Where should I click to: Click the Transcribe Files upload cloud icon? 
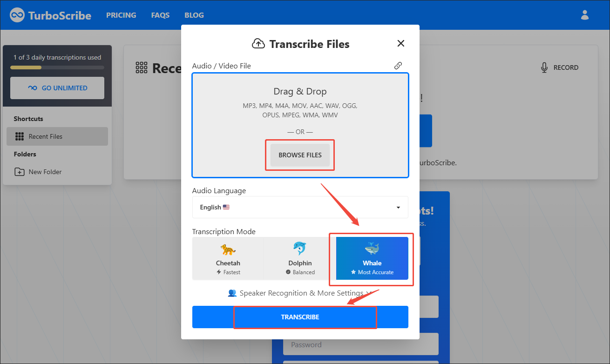click(x=258, y=44)
